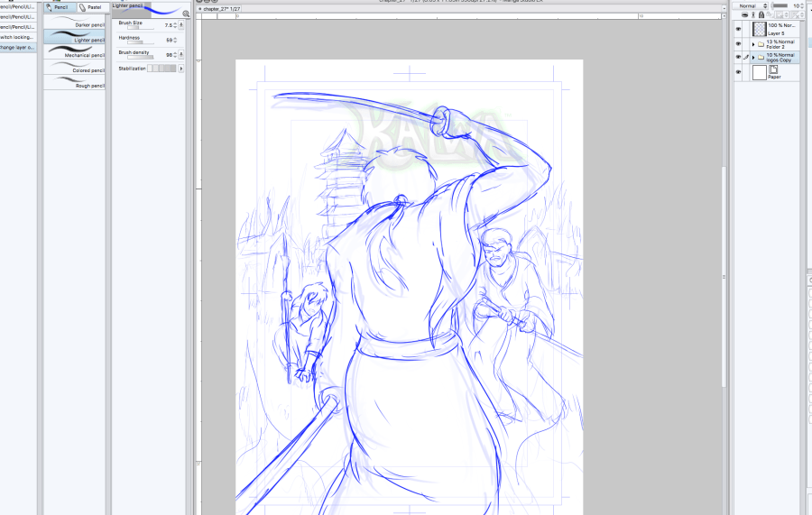The height and width of the screenshot is (515, 812).
Task: Expand the logos Copy folder
Action: pyautogui.click(x=752, y=58)
